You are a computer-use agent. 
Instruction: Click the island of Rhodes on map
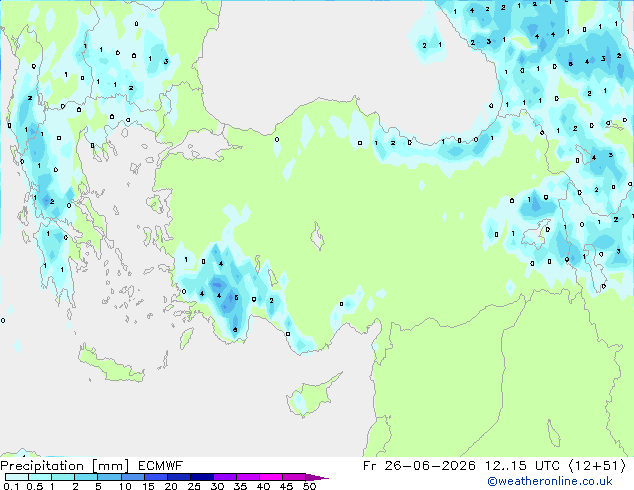186,338
